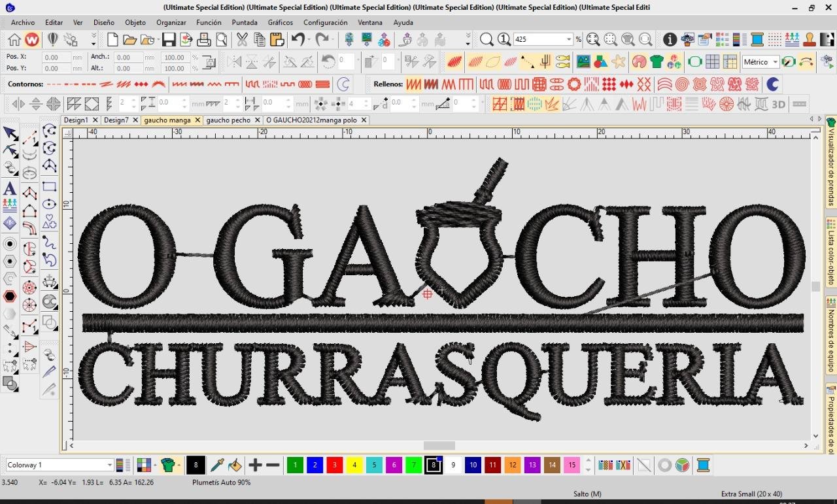Click the color picker eyedropper icon
The image size is (837, 504).
click(217, 465)
